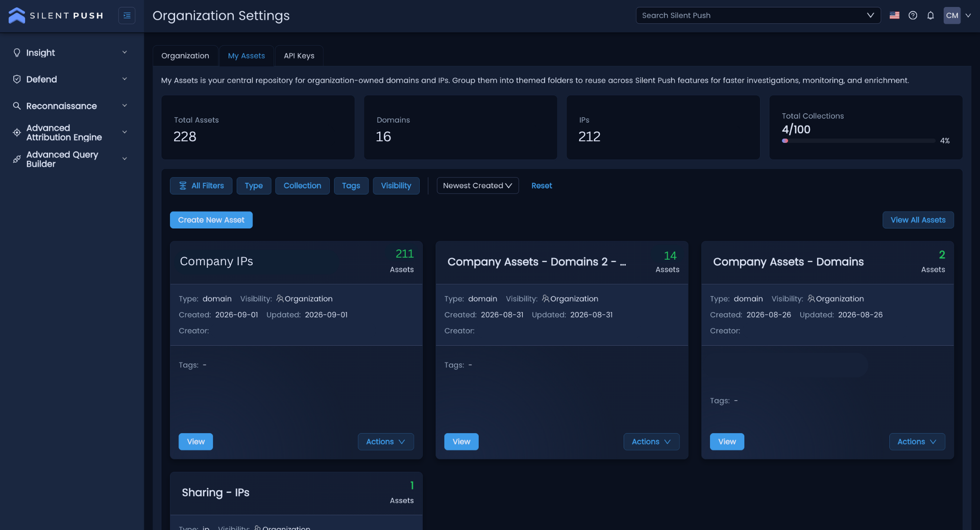The image size is (980, 530).
Task: Expand the Advanced Query Builder chevron
Action: 125,159
